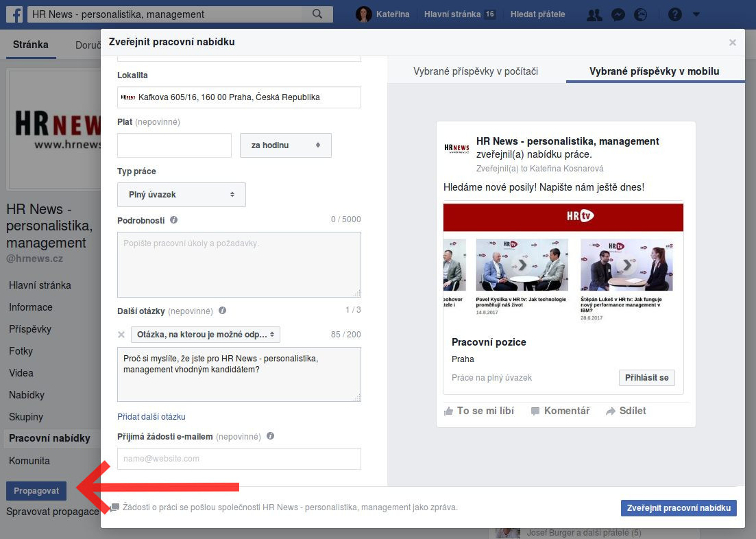Viewport: 756px width, 539px height.
Task: Click the Přihlásit se button in preview
Action: pos(646,377)
